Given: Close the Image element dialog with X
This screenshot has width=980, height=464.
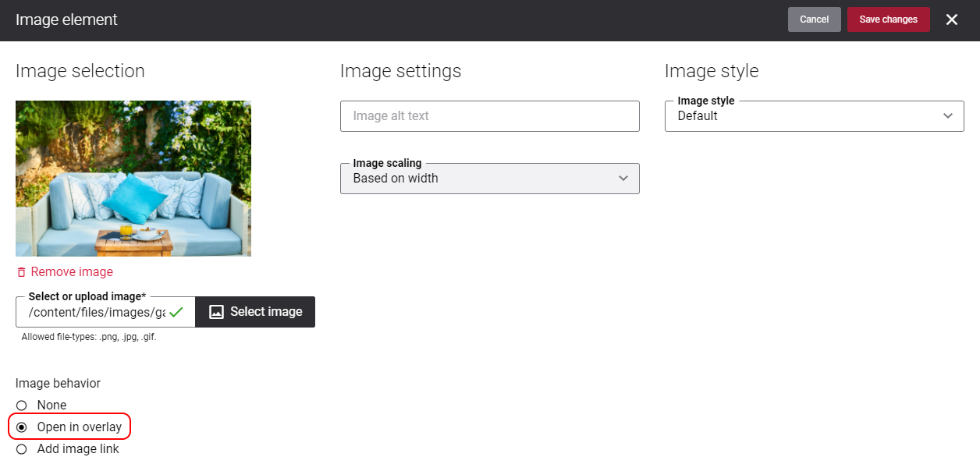Looking at the screenshot, I should pos(952,19).
